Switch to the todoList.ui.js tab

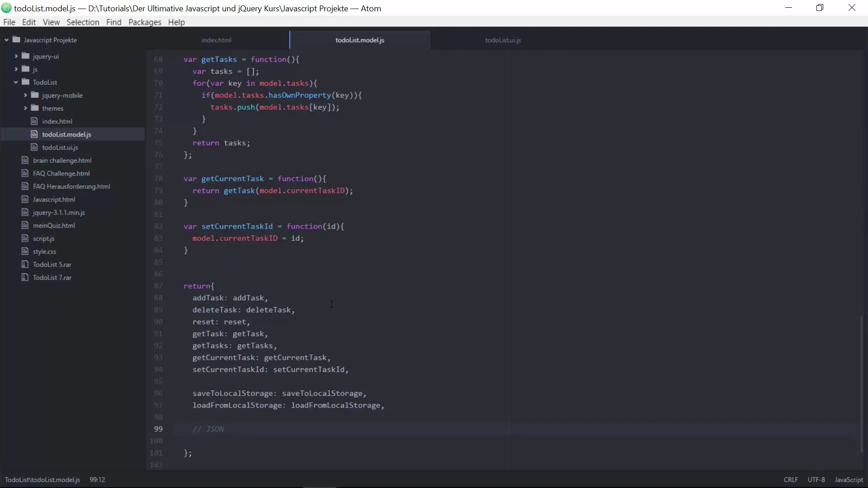503,40
